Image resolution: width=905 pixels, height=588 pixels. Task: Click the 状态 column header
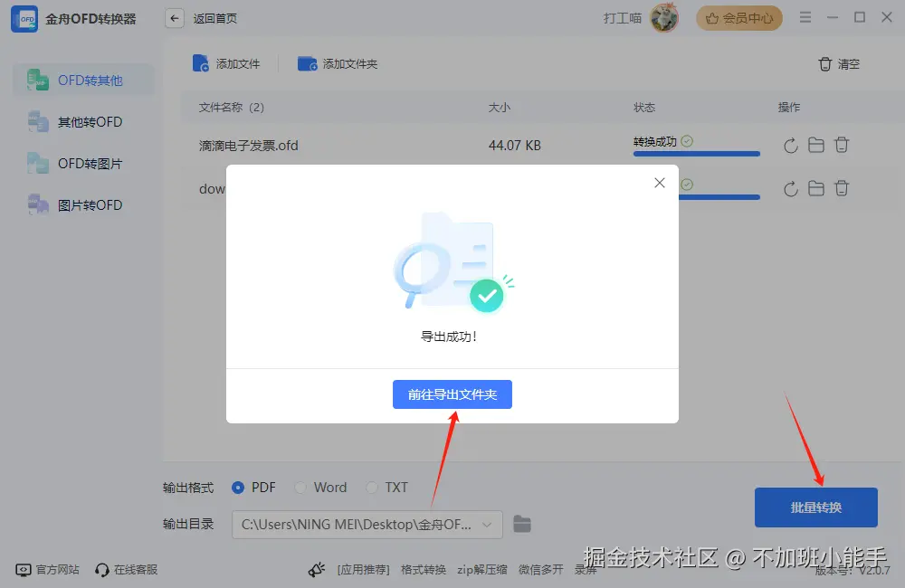(644, 108)
